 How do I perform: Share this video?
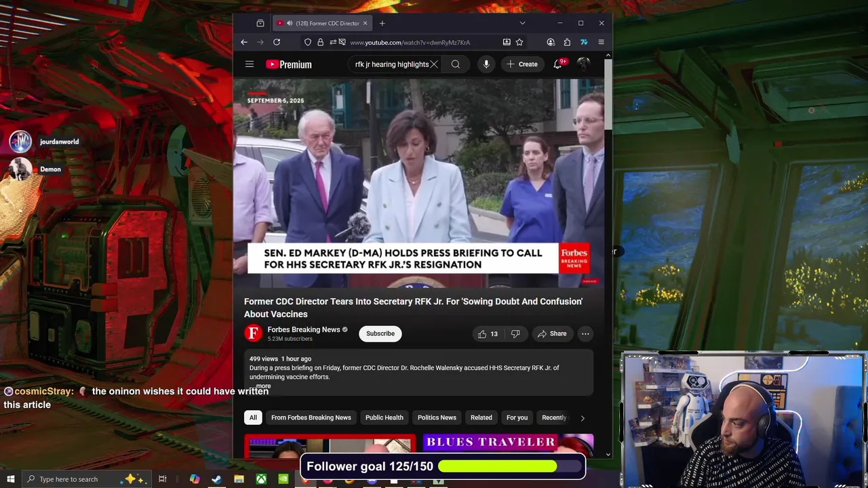point(552,333)
